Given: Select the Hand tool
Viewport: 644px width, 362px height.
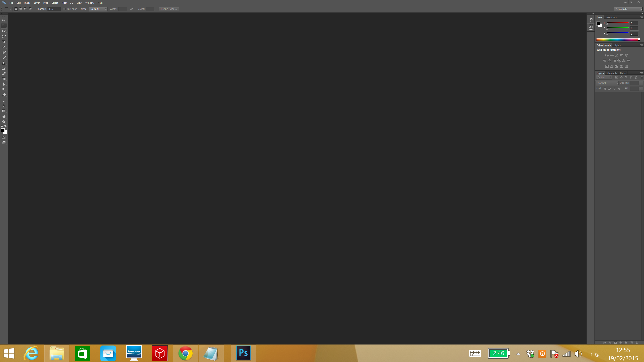Looking at the screenshot, I should click(4, 117).
